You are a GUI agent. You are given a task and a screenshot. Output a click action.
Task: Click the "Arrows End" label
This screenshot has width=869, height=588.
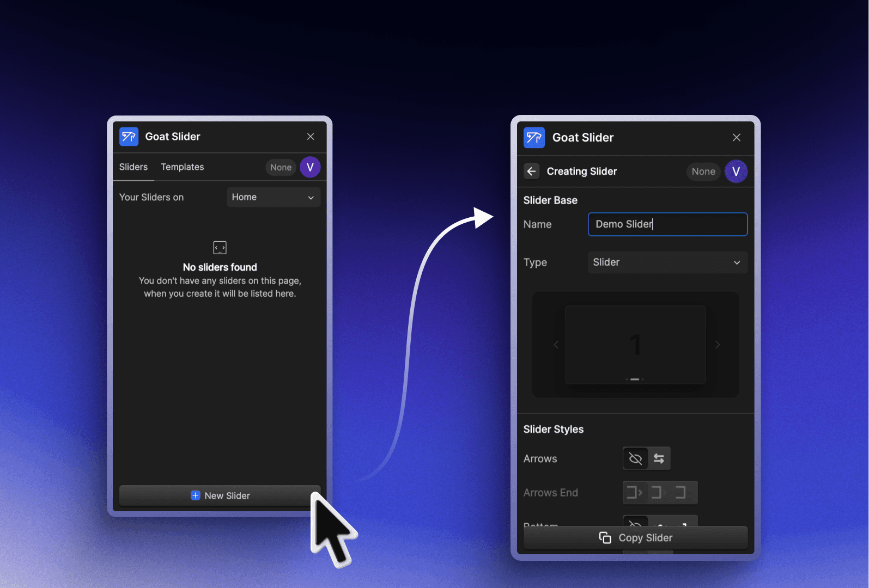pos(551,493)
